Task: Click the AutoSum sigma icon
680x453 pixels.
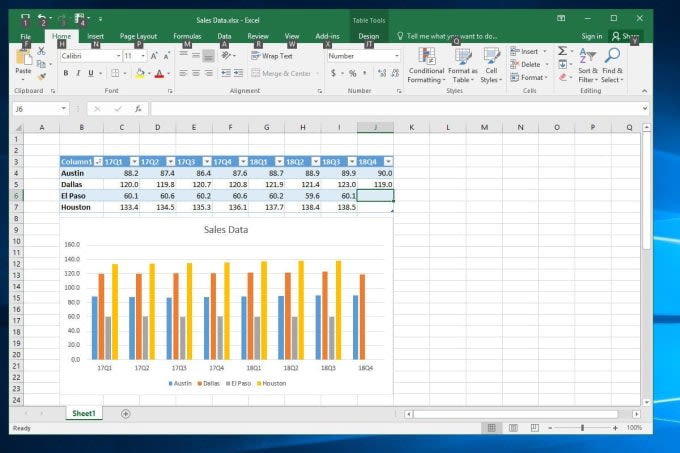Action: coord(562,51)
